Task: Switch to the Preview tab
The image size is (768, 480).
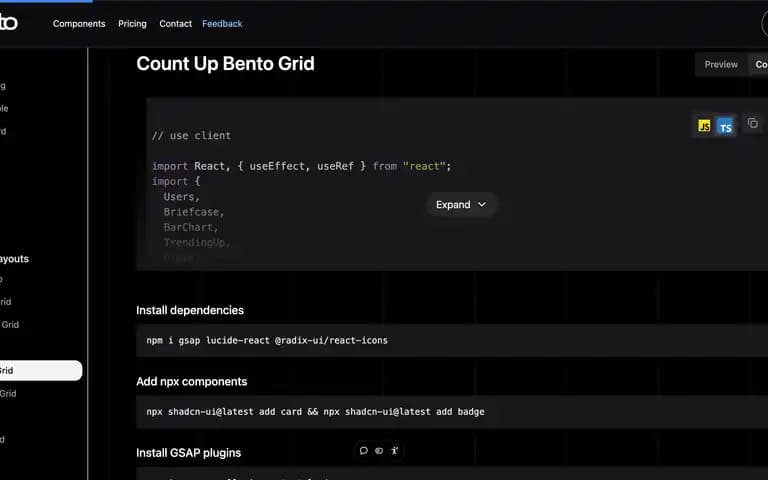Action: pyautogui.click(x=721, y=65)
